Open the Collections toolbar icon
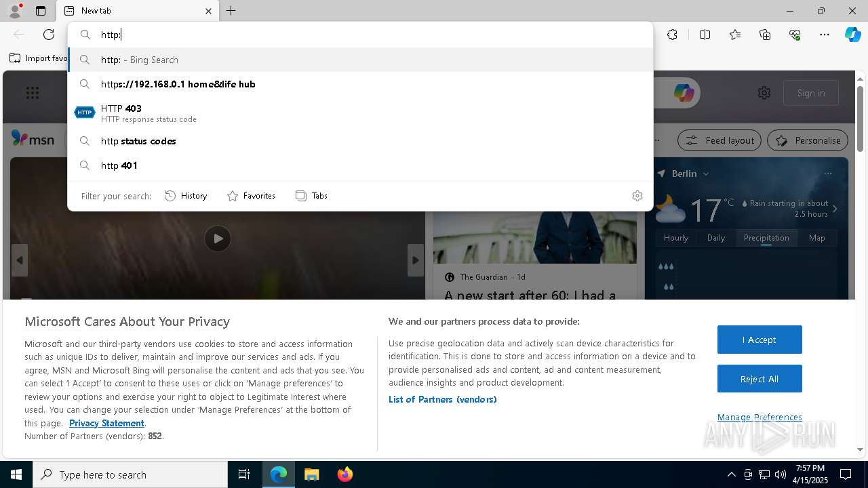This screenshot has width=868, height=488. coord(765,35)
